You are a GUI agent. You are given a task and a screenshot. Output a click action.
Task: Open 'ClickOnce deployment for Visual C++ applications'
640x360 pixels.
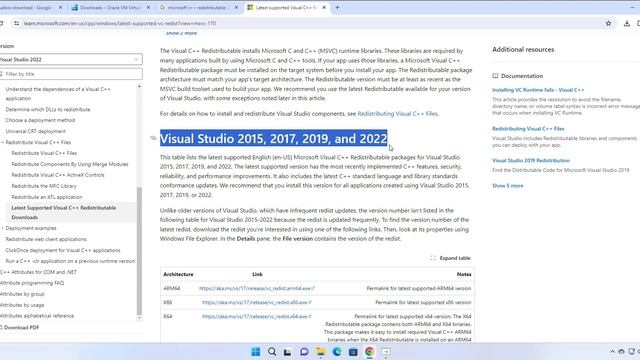(63, 250)
